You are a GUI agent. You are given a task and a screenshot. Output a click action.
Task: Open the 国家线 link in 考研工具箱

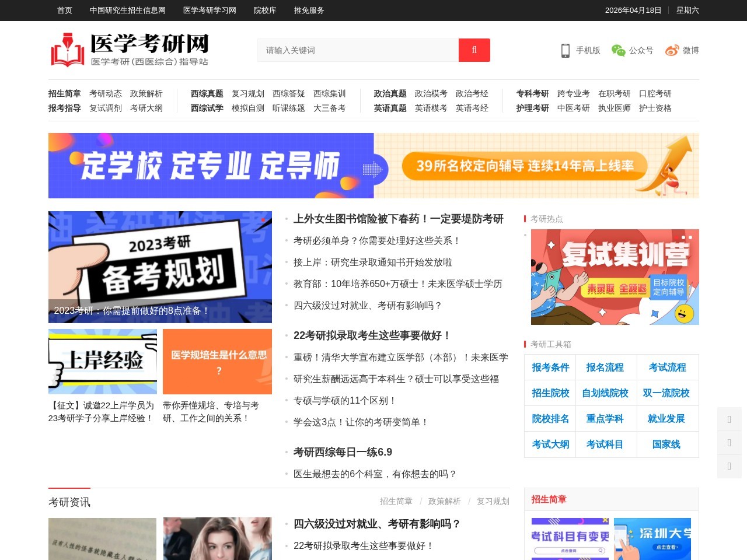[668, 444]
